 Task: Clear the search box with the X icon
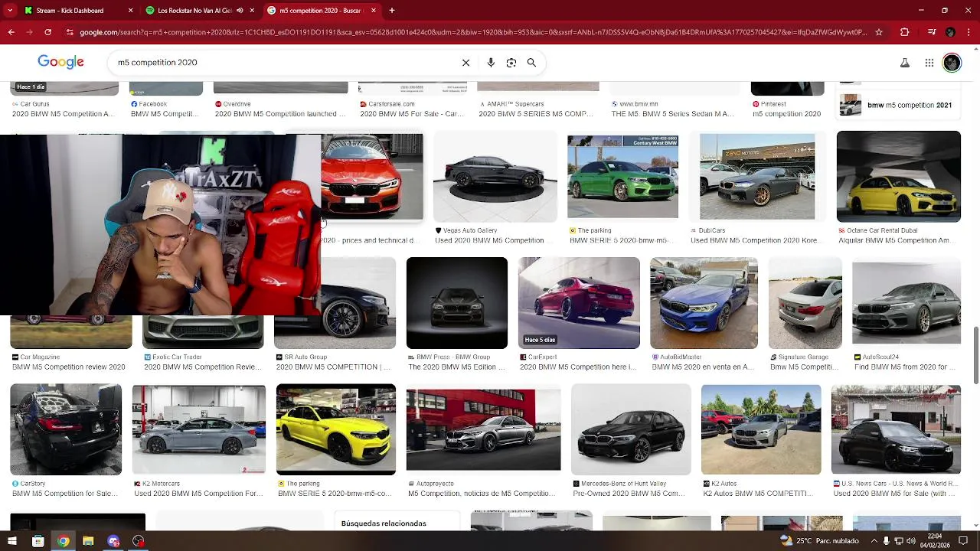click(x=465, y=63)
